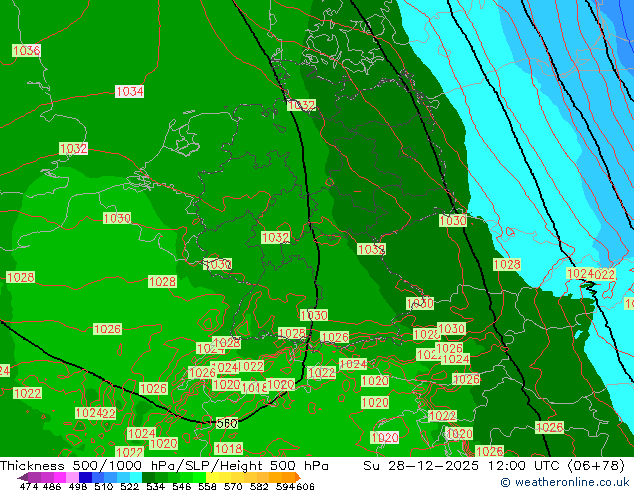Click the merged 1024022 pressure label
Image resolution: width=634 pixels, height=490 pixels.
(x=591, y=274)
